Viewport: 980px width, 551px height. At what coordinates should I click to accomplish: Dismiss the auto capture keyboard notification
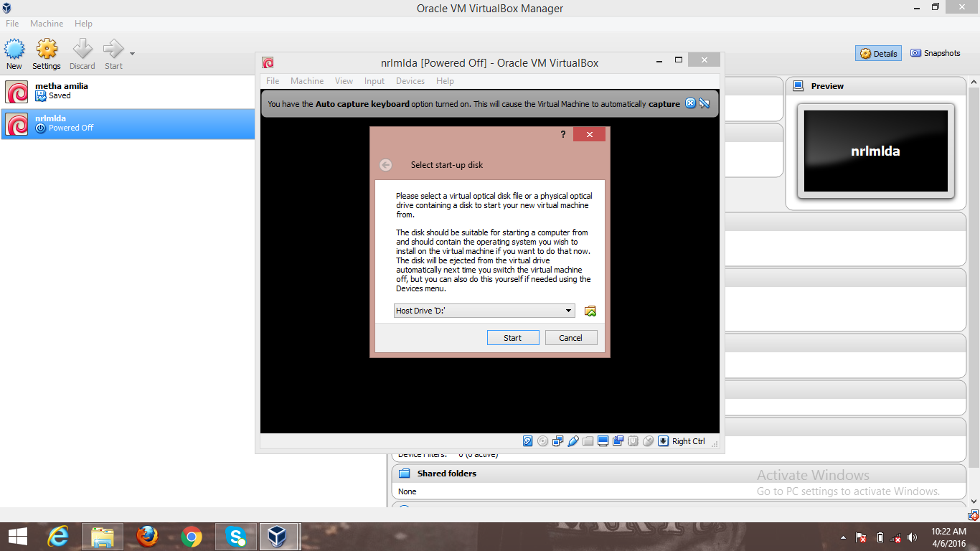tap(690, 103)
